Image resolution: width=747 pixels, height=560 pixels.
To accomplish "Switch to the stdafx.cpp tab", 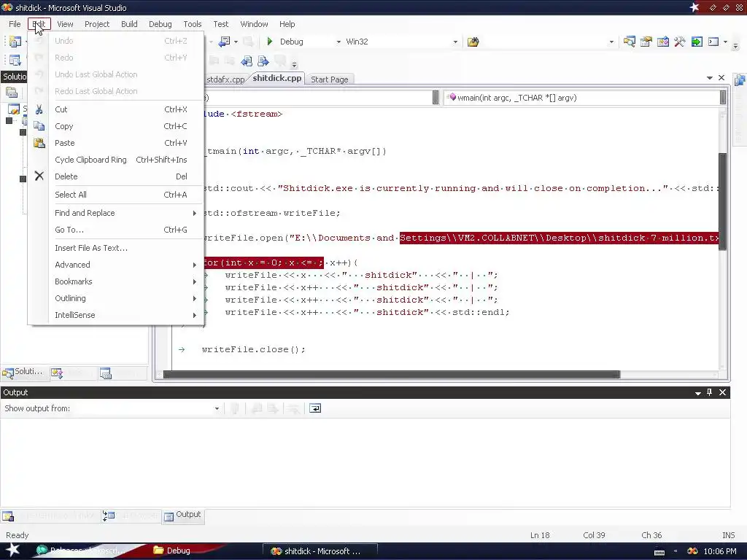I will [226, 79].
